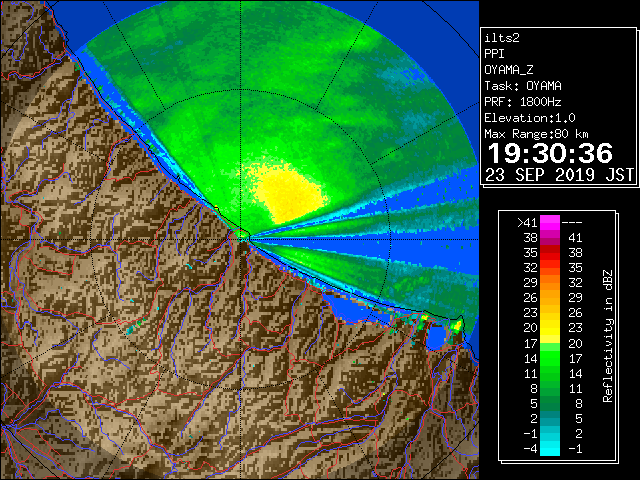Click the "-4" legend label
Image resolution: width=640 pixels, height=480 pixels.
pos(530,449)
